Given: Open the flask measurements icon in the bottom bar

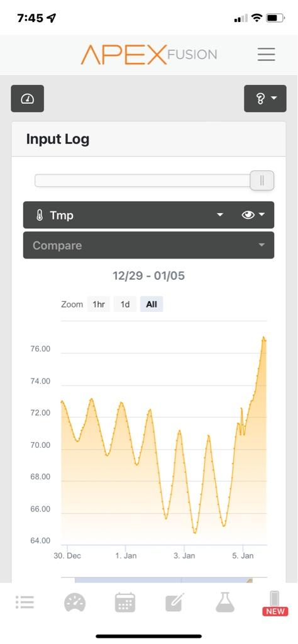Looking at the screenshot, I should [x=225, y=602].
